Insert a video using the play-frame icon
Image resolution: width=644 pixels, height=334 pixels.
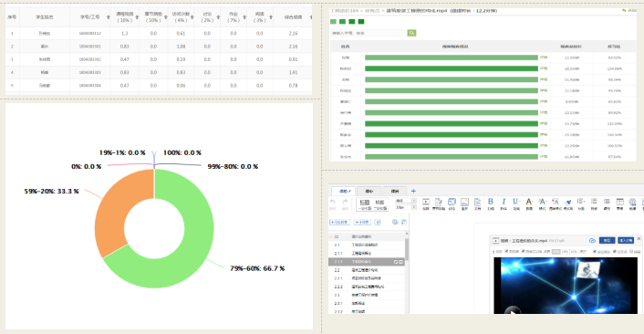(x=426, y=202)
